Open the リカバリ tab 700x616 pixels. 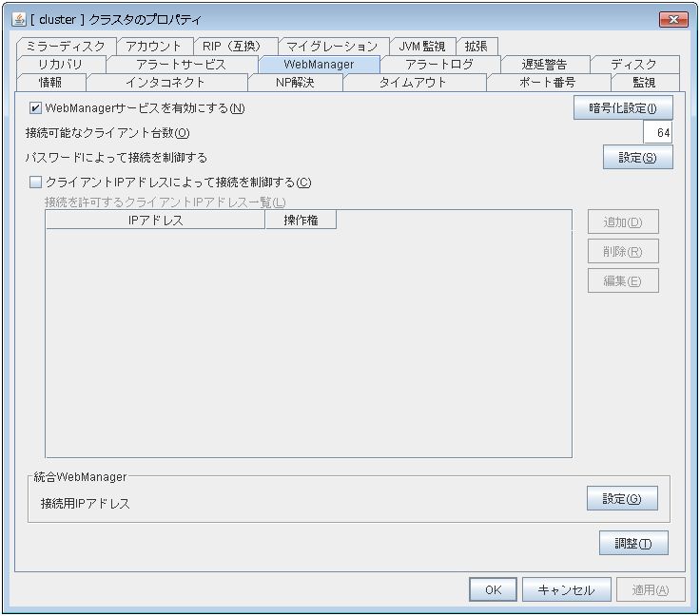pyautogui.click(x=60, y=64)
